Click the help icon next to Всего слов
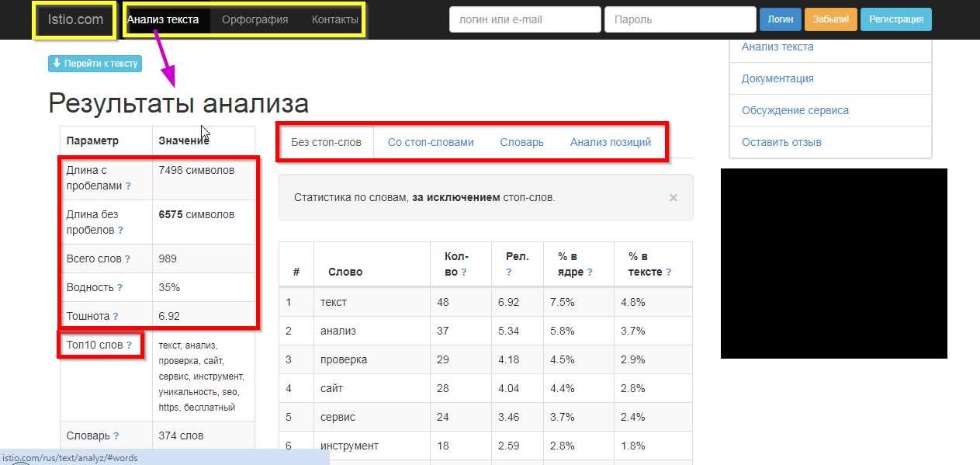 coord(127,259)
